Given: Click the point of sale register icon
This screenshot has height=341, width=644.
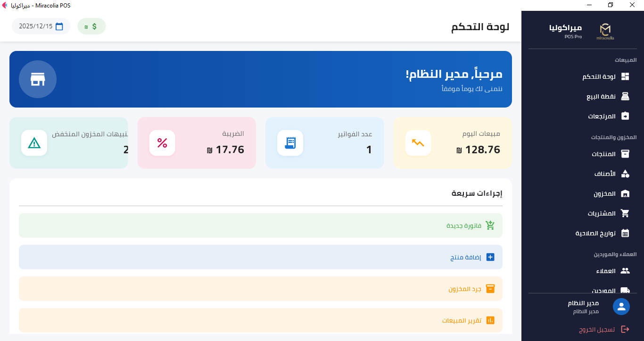Looking at the screenshot, I should pos(625,97).
